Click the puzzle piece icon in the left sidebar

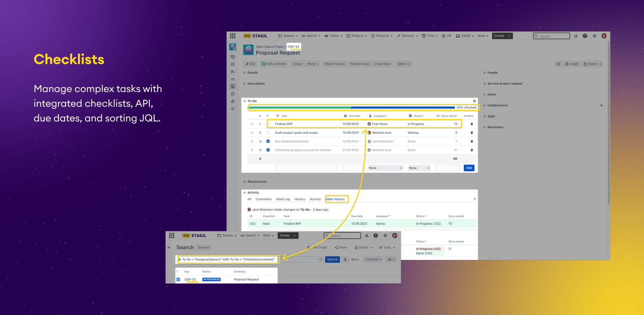233,94
